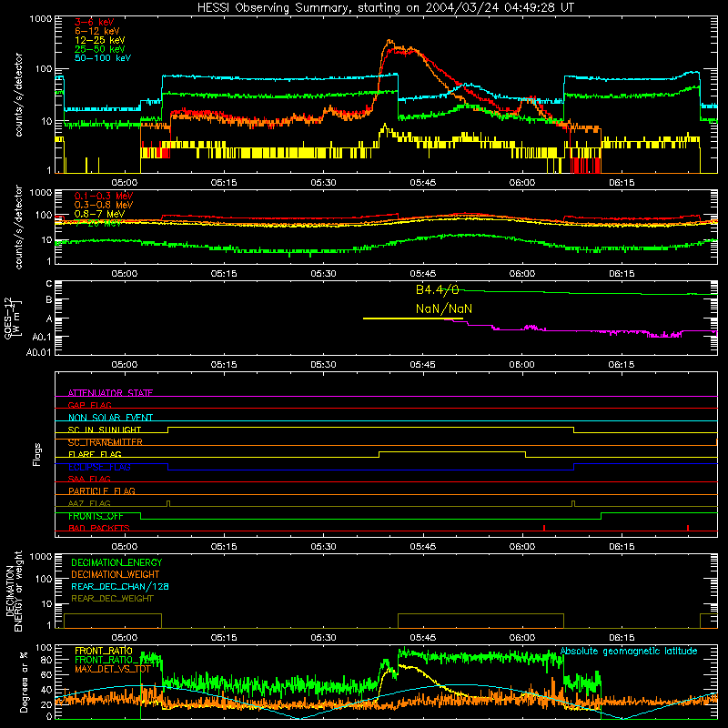Screen dimensions: 728x728
Task: Click the Flags axis title
Action: (37, 454)
